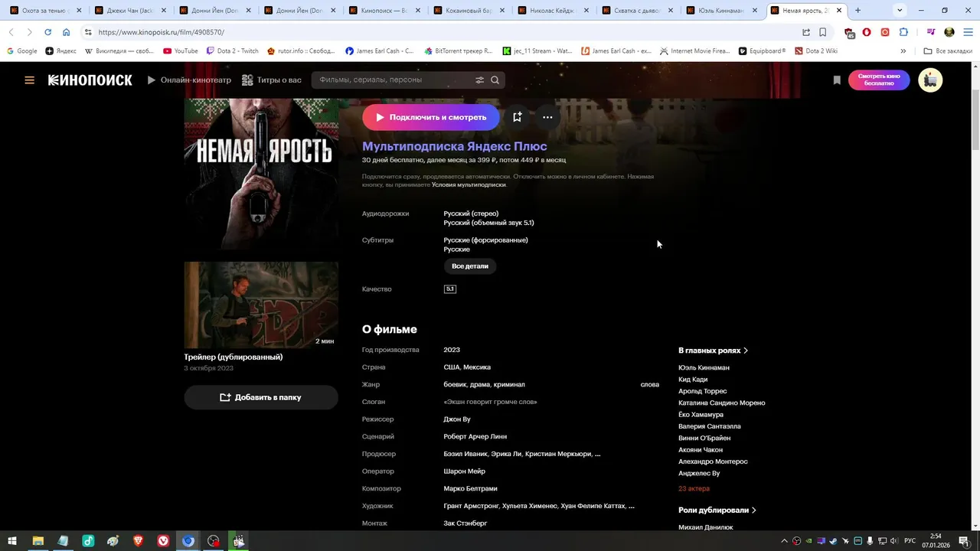Screen dimensions: 980x551
Task: Expand the 'В главных ролях' cast list
Action: 713,350
